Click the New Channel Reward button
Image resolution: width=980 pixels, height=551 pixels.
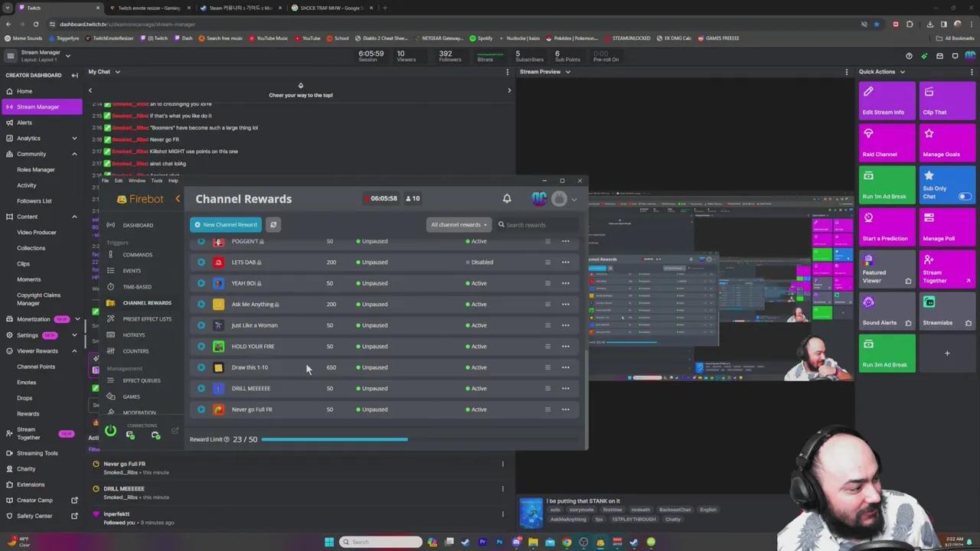[226, 225]
